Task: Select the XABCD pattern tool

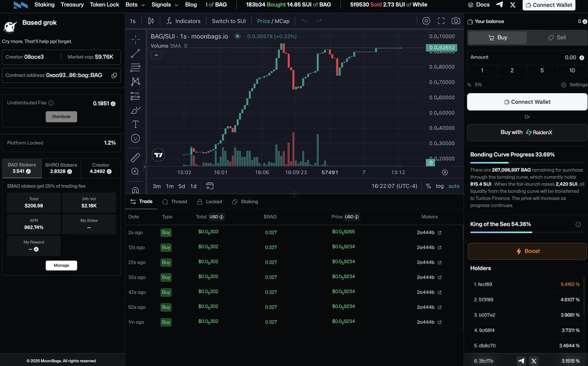Action: coord(136,81)
